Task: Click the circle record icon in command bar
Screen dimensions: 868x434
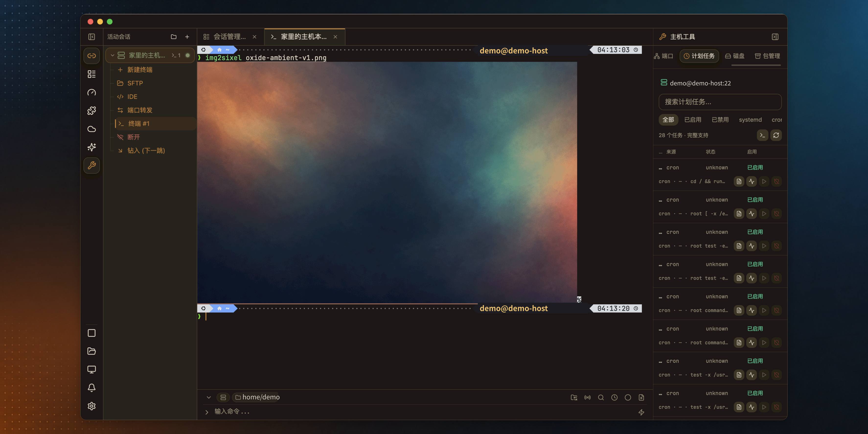Action: tap(628, 398)
